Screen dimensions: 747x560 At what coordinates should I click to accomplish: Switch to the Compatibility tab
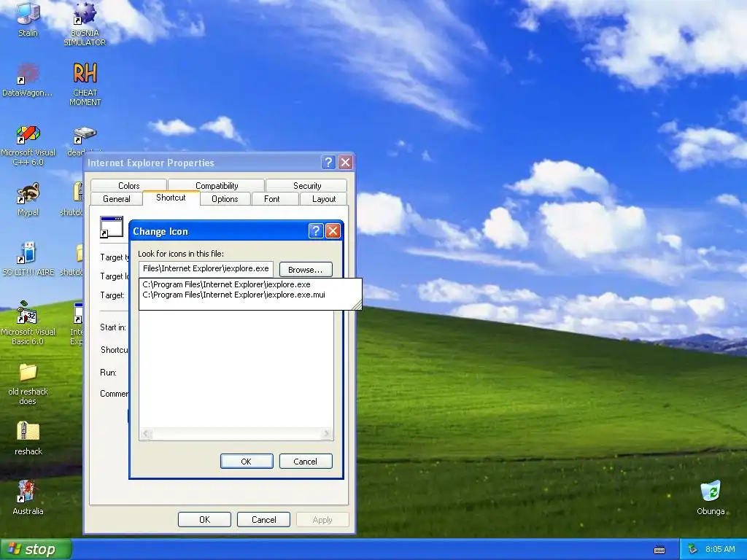tap(216, 186)
